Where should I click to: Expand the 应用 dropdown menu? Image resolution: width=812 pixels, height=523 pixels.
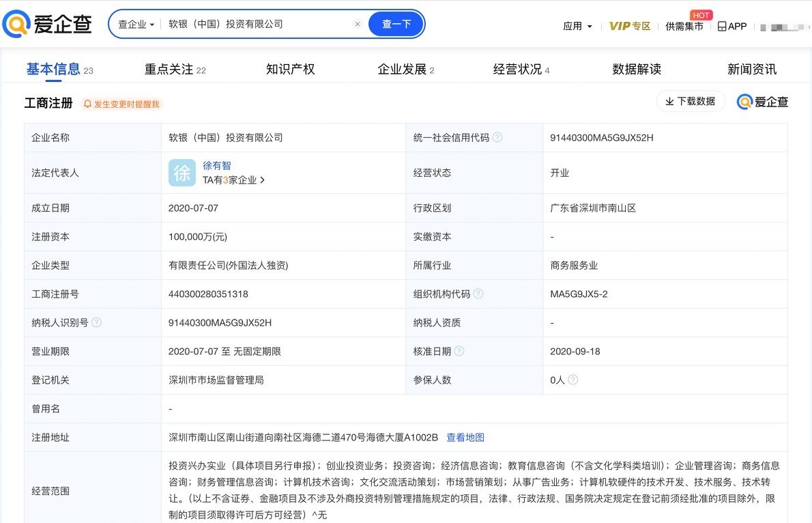[x=577, y=26]
